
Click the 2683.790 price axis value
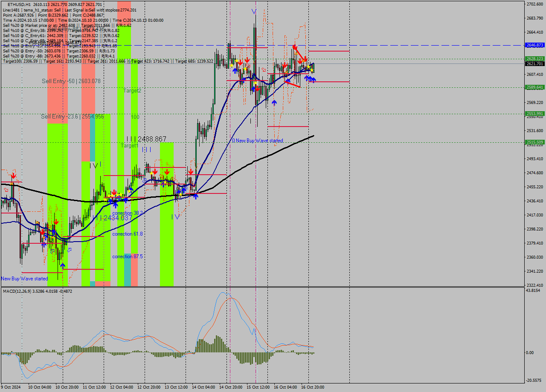(534, 18)
